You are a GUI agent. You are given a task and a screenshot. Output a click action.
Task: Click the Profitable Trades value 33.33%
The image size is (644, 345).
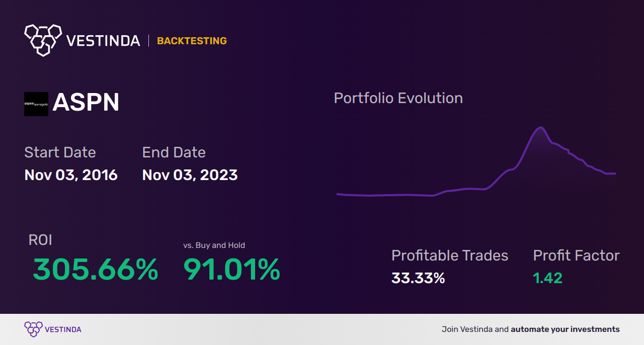[418, 278]
